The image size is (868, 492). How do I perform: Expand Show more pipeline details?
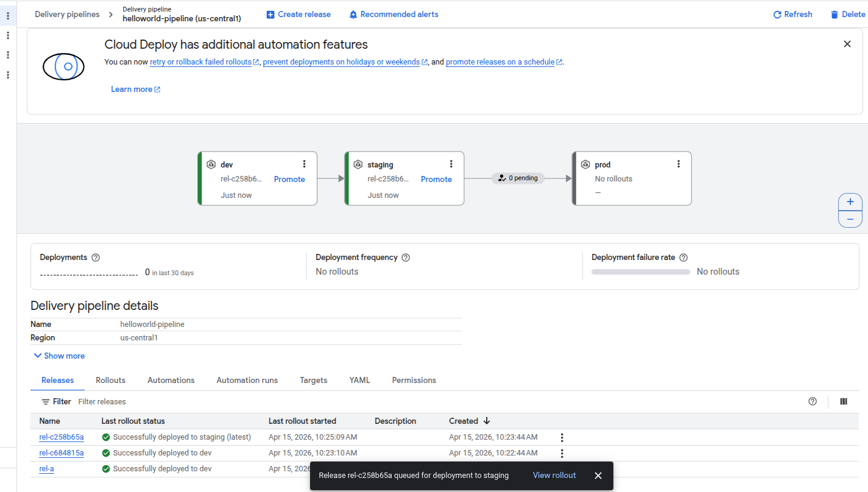point(59,356)
